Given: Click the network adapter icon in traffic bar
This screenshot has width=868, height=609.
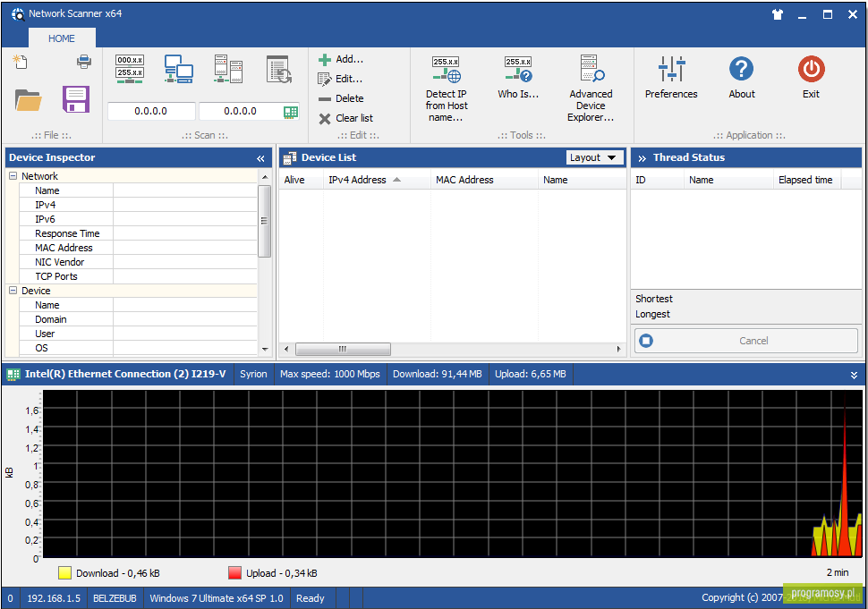Looking at the screenshot, I should (13, 375).
